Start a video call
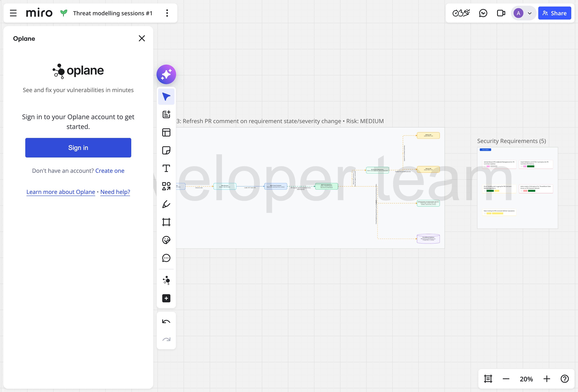 (501, 13)
